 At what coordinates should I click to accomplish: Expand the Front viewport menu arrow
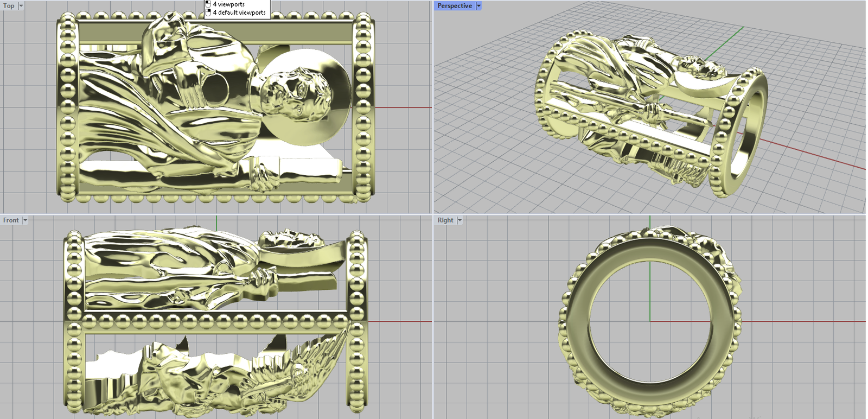point(25,220)
